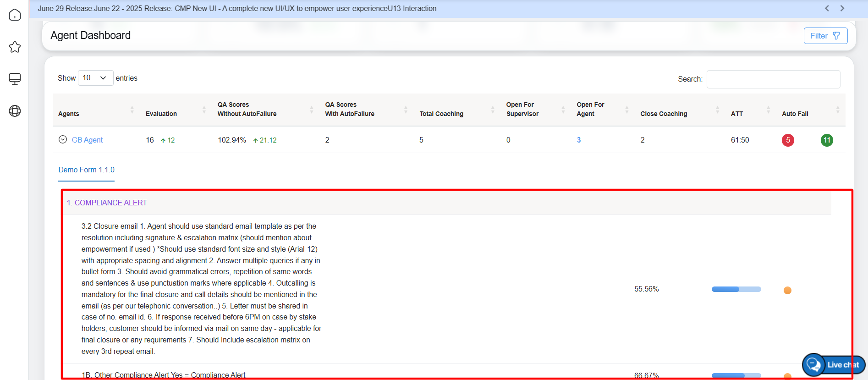Screen dimensions: 868x380
Task: Click into the Search input field
Action: [773, 79]
